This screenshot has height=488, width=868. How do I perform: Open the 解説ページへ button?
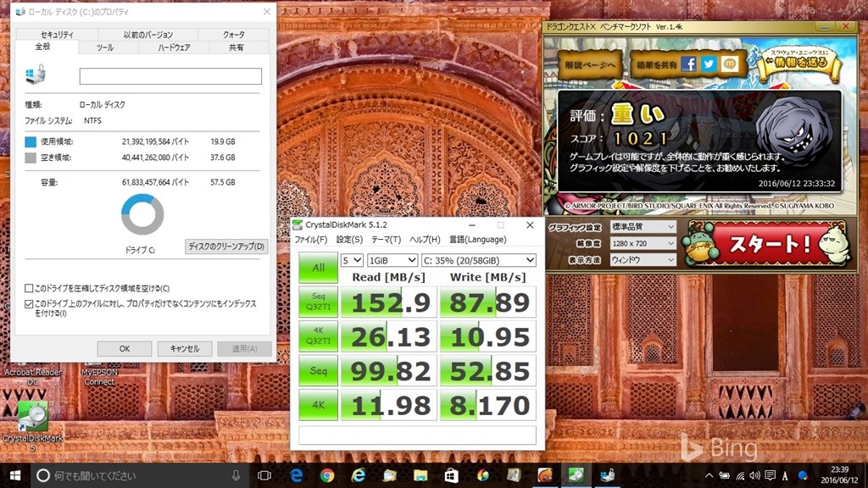[x=590, y=64]
